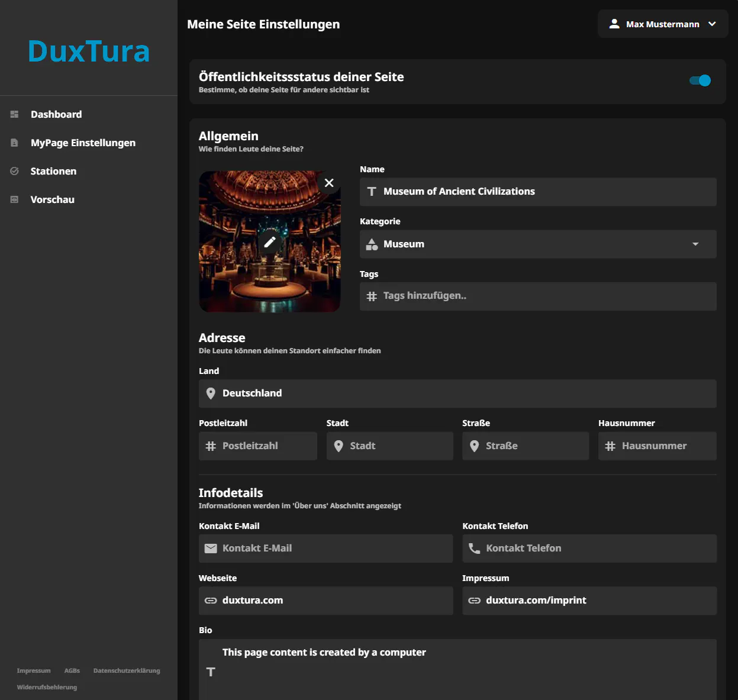Go to the Stationen section

point(53,171)
